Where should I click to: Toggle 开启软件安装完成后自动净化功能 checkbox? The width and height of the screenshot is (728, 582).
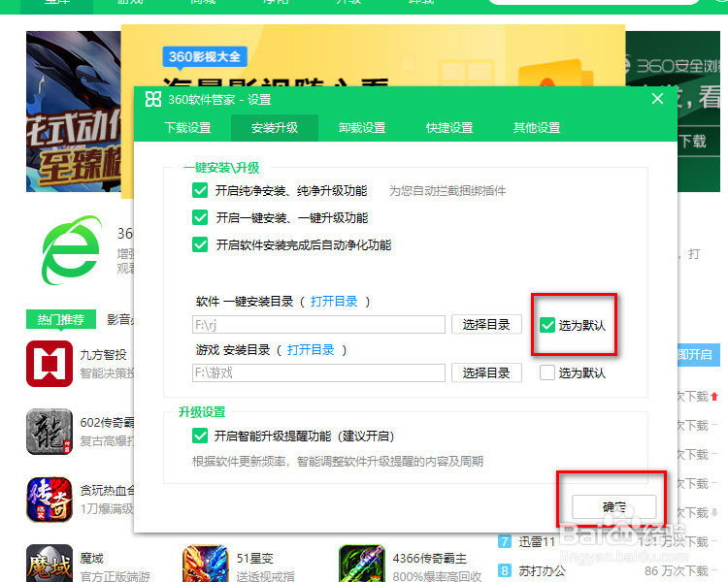point(200,244)
